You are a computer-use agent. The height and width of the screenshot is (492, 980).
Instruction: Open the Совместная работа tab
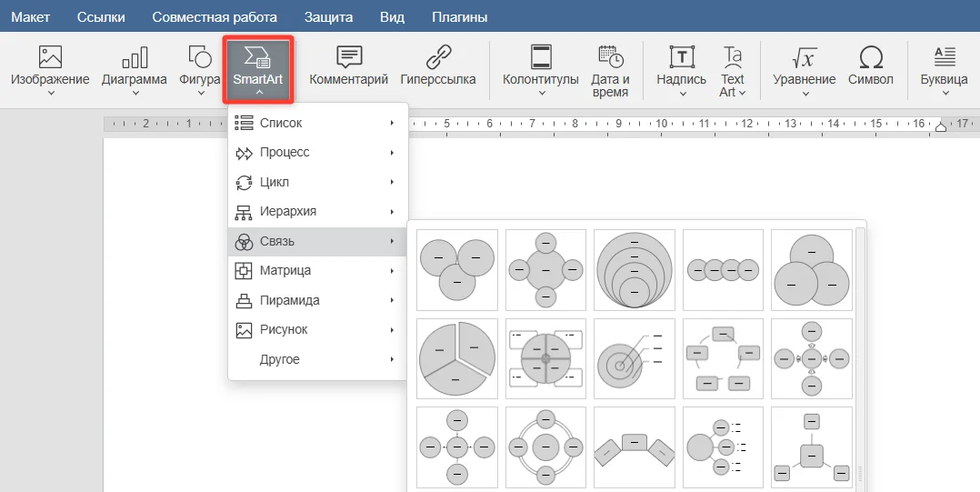tap(215, 17)
